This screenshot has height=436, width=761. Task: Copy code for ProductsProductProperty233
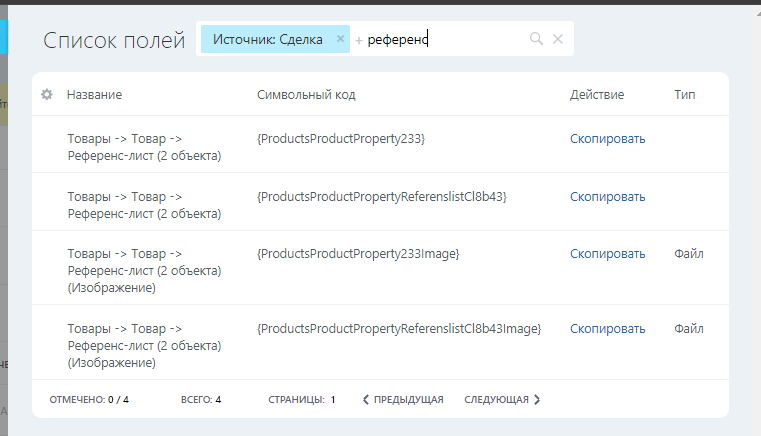[607, 139]
